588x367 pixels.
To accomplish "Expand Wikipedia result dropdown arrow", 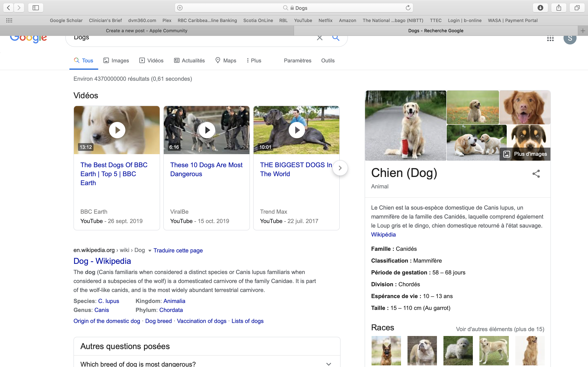I will click(150, 251).
